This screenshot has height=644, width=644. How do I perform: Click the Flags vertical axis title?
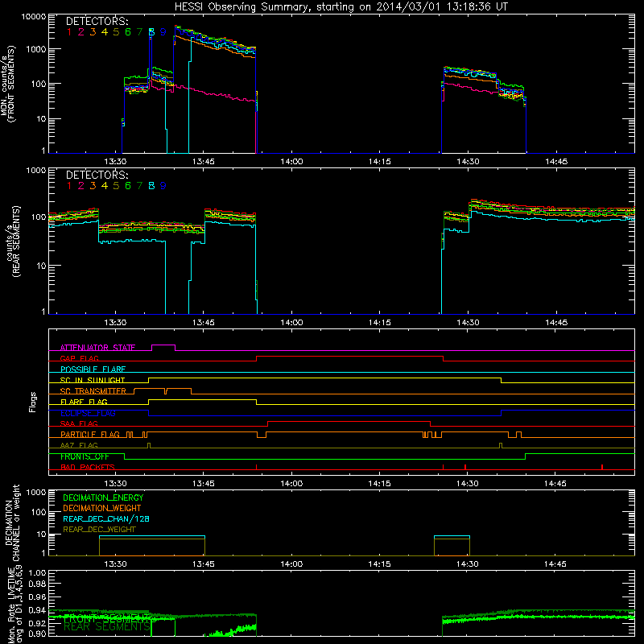pyautogui.click(x=33, y=402)
